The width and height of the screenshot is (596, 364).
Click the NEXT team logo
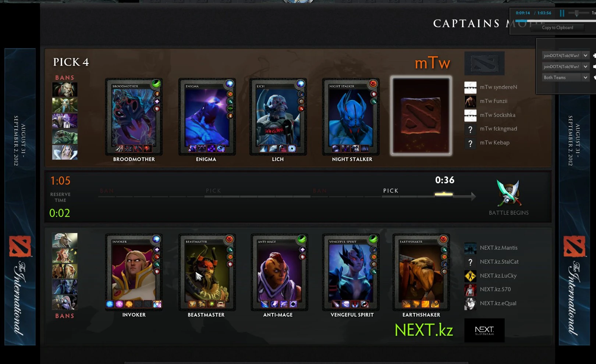484,330
